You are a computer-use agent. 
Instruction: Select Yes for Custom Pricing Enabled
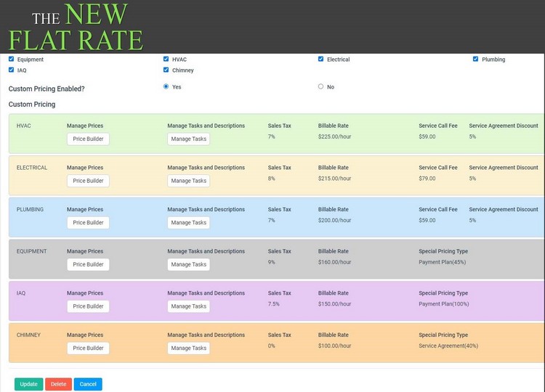point(166,86)
